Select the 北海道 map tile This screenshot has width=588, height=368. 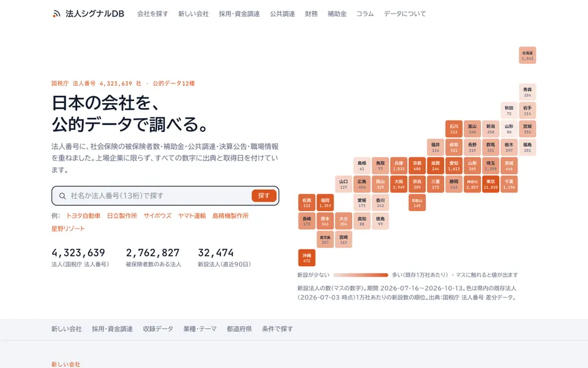click(527, 55)
